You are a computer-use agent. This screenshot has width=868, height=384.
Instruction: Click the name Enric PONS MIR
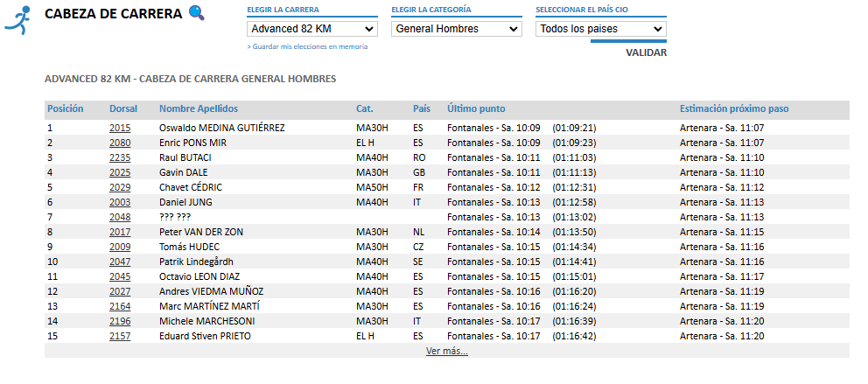coord(192,143)
